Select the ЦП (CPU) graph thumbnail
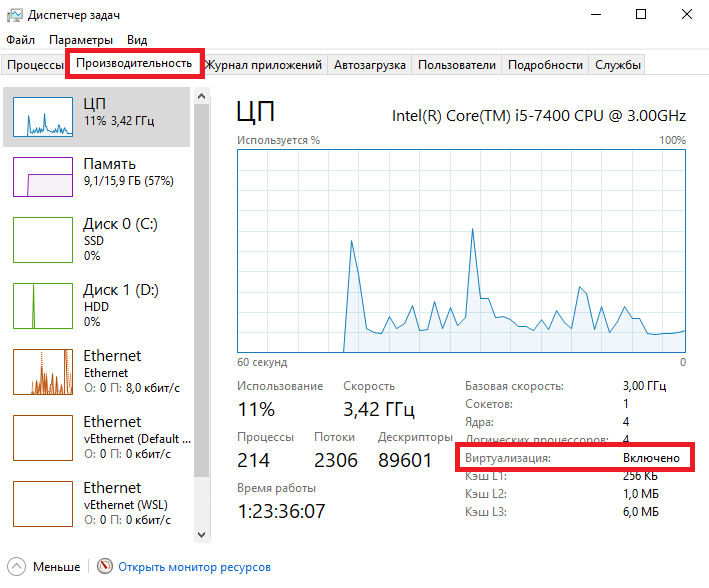 pyautogui.click(x=43, y=117)
